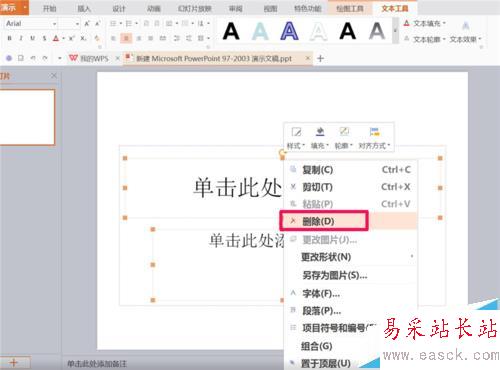This screenshot has width=500, height=370.
Task: Expand the text style gallery arrow
Action: point(395,31)
